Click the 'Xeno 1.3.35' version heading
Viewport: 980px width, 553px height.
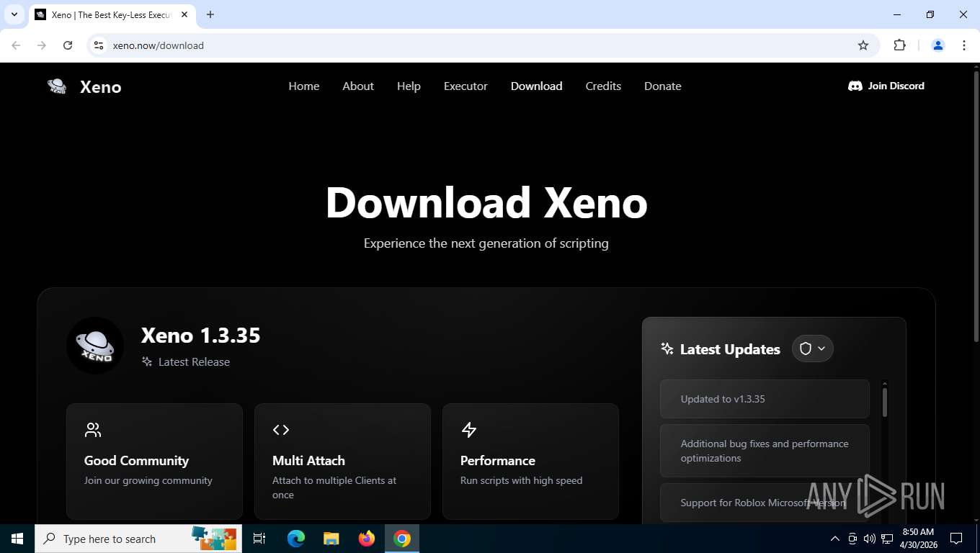tap(200, 335)
